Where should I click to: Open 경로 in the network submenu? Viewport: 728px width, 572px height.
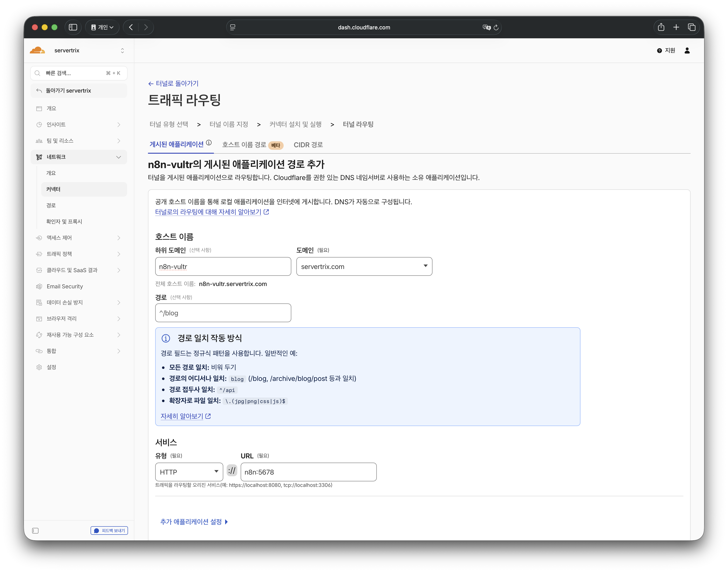pyautogui.click(x=84, y=205)
